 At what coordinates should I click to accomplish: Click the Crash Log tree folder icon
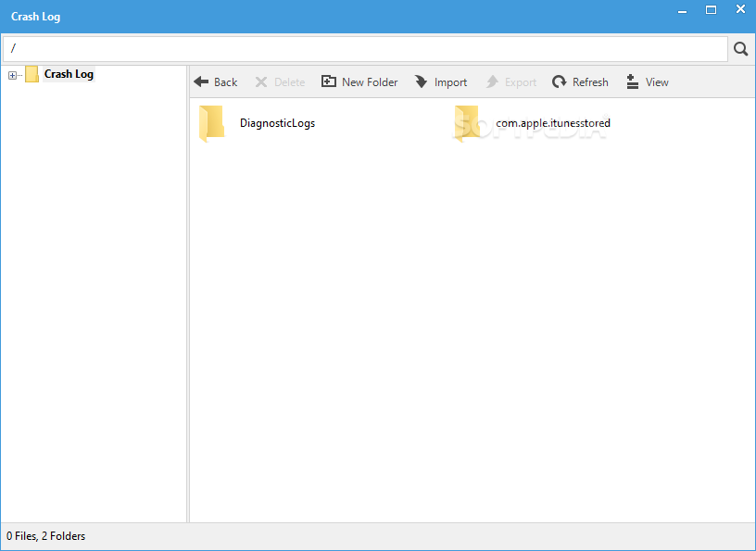point(31,74)
